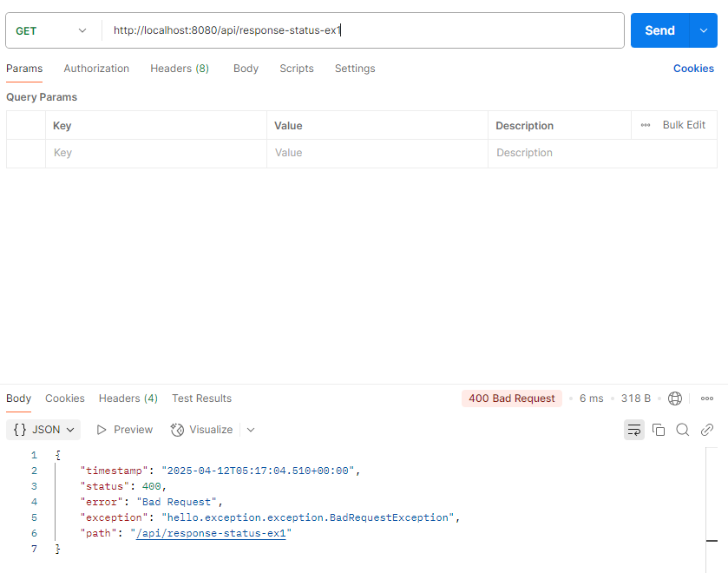Open the request Headers (8) tab

point(180,69)
